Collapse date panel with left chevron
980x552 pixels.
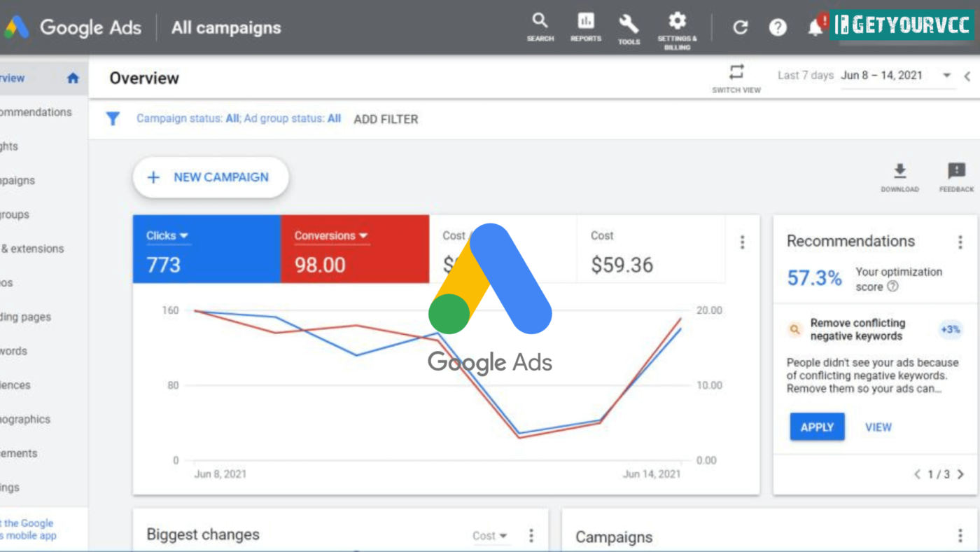tap(967, 76)
